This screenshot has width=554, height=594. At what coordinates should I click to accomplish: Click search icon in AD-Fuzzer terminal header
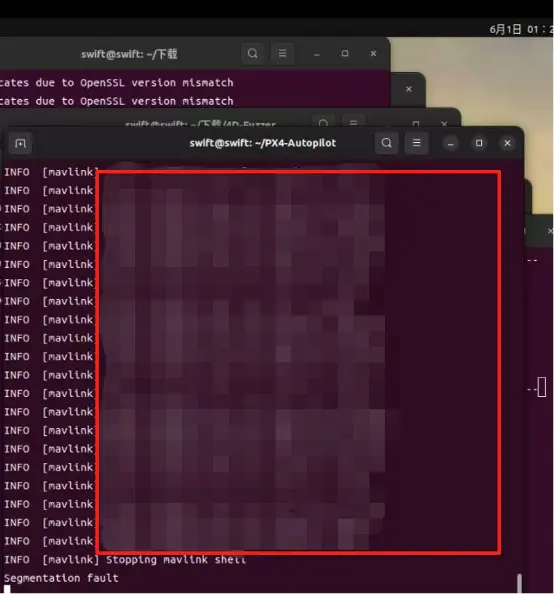[323, 122]
